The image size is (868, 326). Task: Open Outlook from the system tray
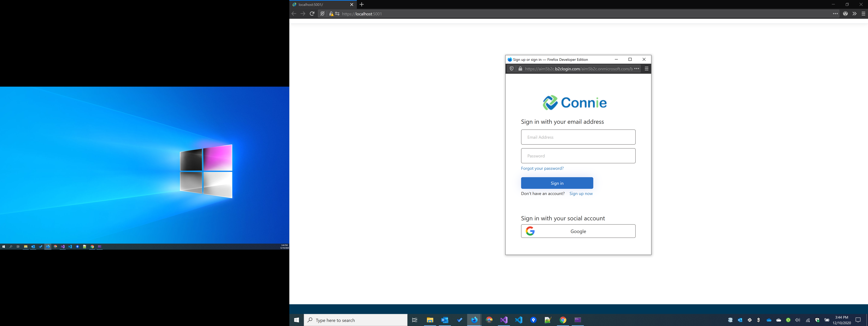[740, 320]
